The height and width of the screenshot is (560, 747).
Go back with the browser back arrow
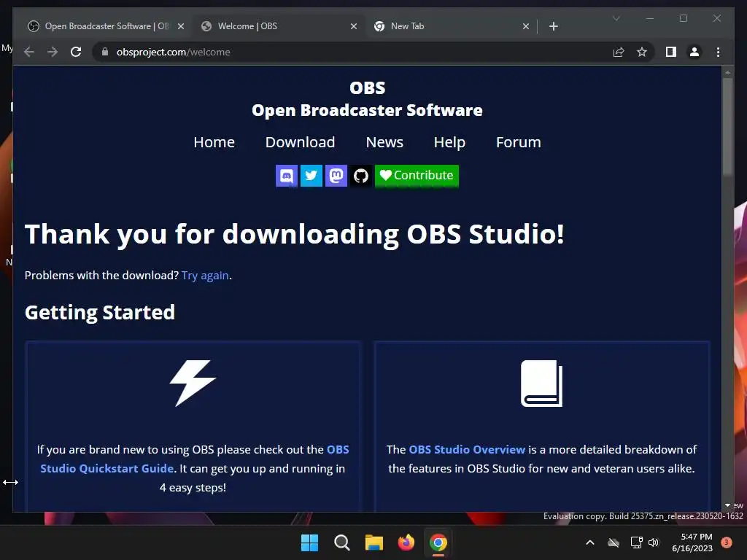tap(29, 52)
